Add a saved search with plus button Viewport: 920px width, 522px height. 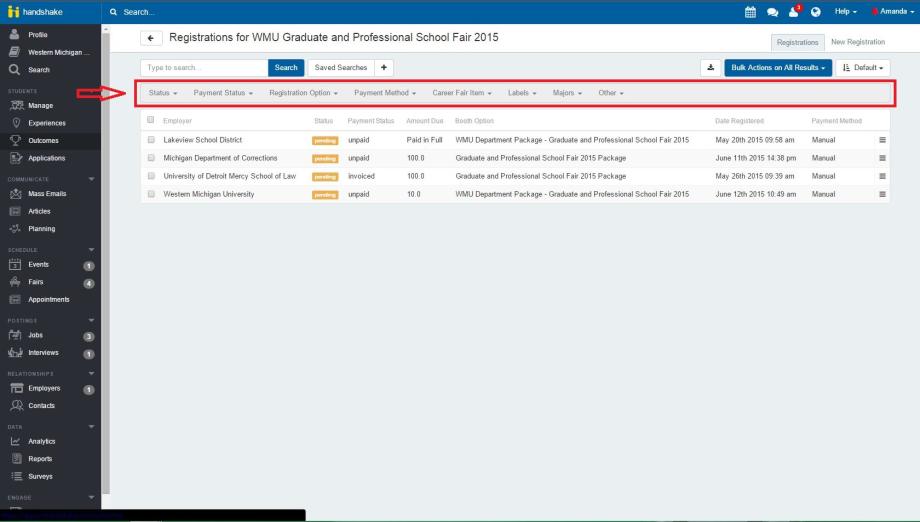click(384, 67)
